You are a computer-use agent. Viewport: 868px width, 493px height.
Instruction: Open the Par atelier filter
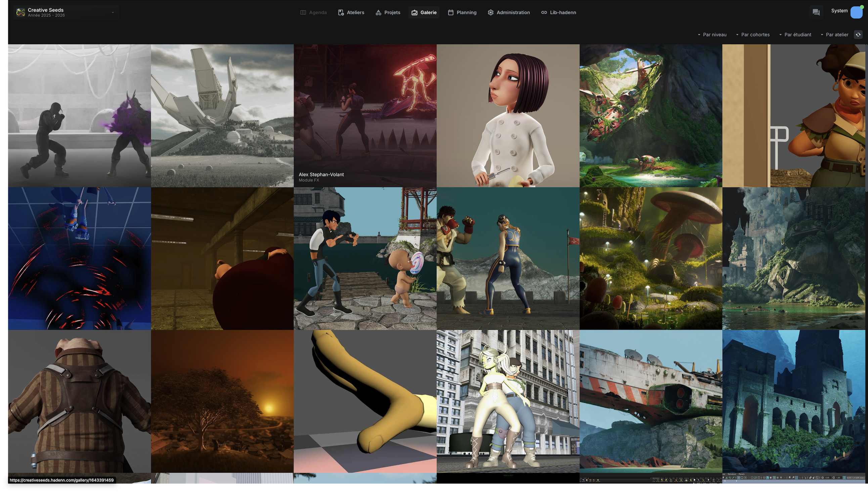click(x=834, y=35)
